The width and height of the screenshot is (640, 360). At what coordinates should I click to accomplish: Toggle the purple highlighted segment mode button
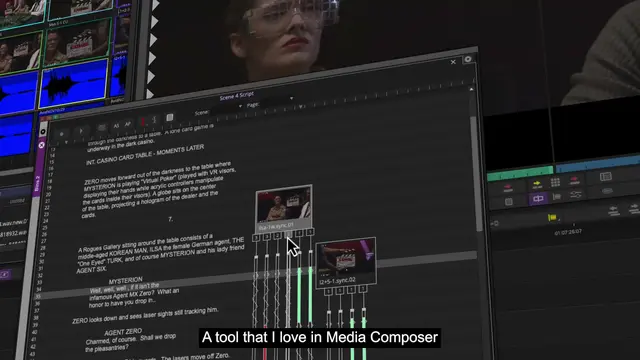click(538, 199)
